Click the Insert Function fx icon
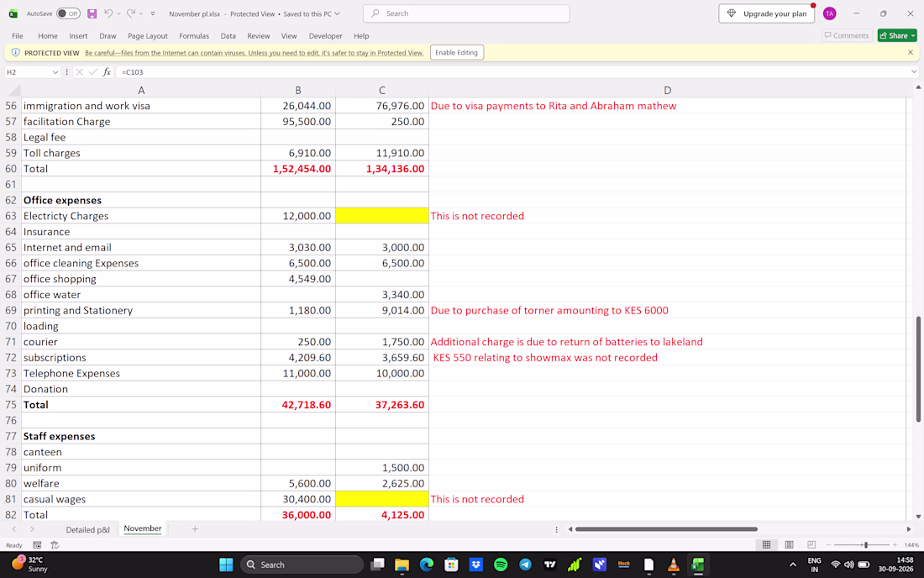924x578 pixels. [x=107, y=72]
